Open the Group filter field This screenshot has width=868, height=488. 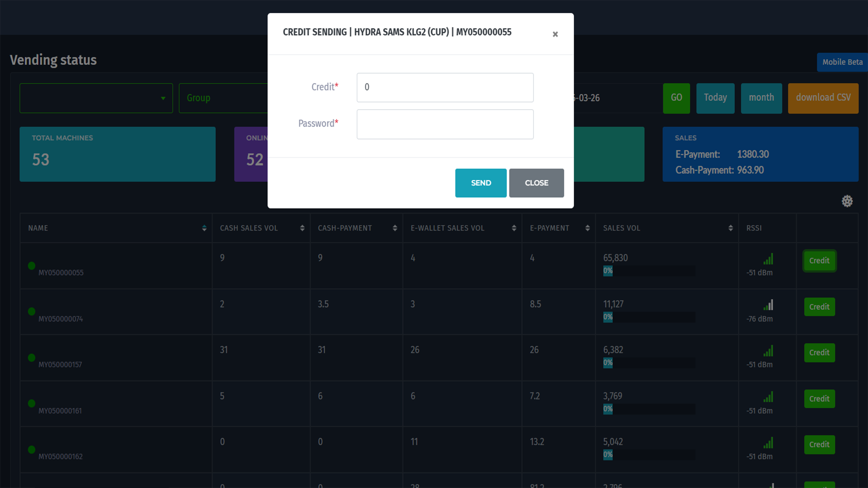(223, 98)
